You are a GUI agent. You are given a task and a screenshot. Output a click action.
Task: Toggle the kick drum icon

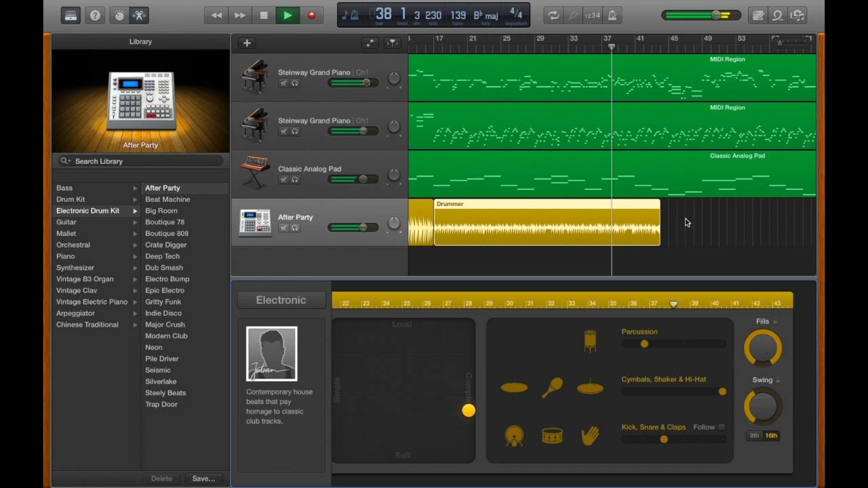[x=514, y=435]
